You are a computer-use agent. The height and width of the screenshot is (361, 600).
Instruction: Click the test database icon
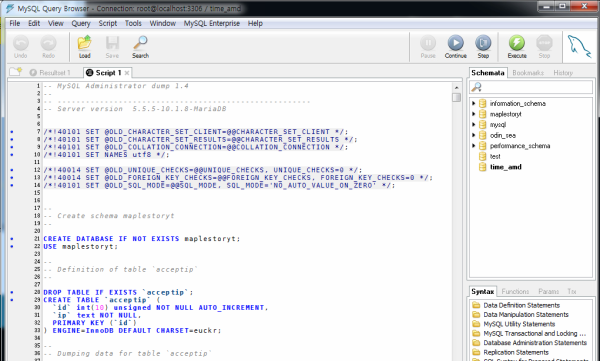[x=483, y=156]
